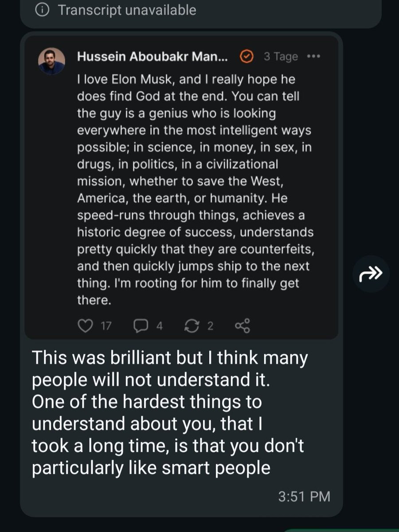This screenshot has width=399, height=532.
Task: Open the post's three-dot options menu
Action: (313, 57)
